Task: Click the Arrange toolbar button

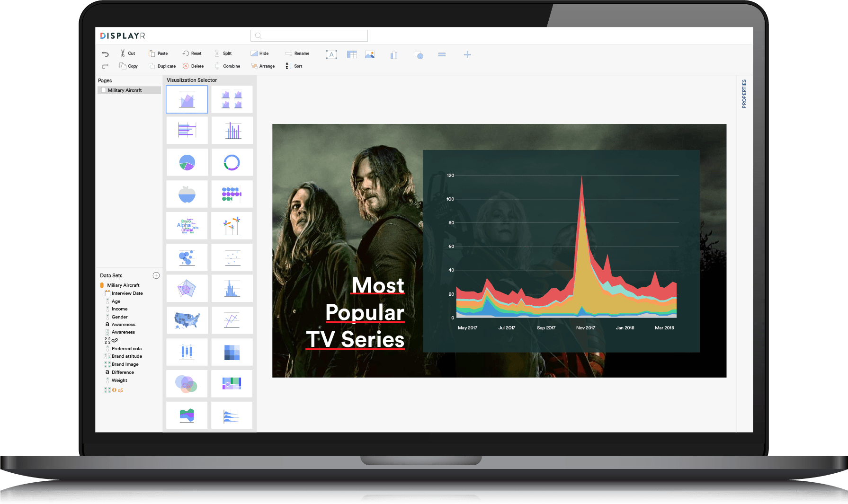Action: point(263,66)
